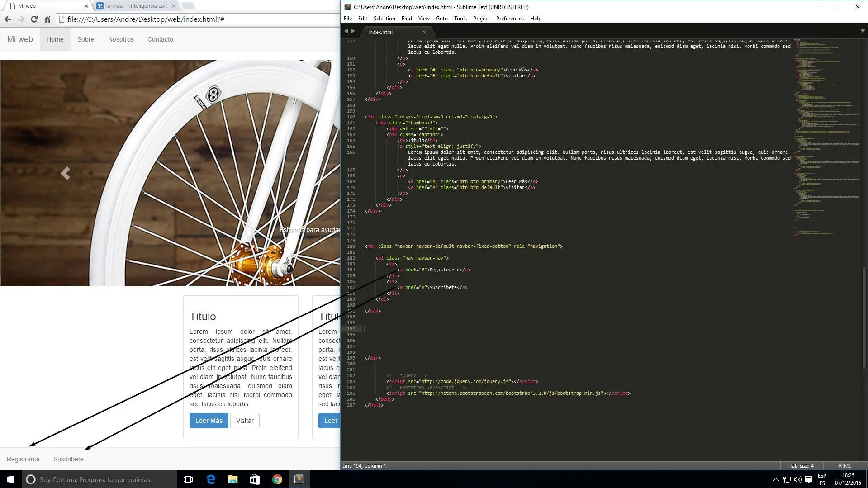Image resolution: width=868 pixels, height=488 pixels.
Task: Open the Tools menu
Action: pyautogui.click(x=460, y=19)
